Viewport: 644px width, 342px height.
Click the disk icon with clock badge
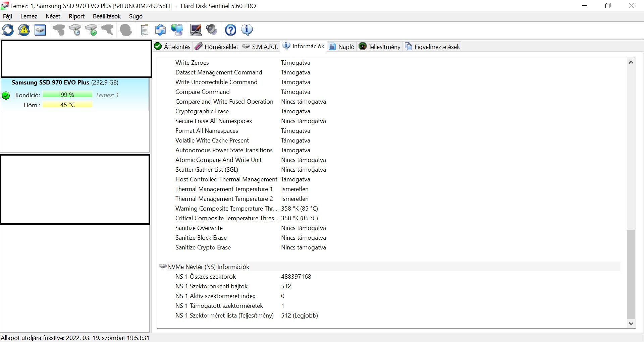click(x=75, y=30)
